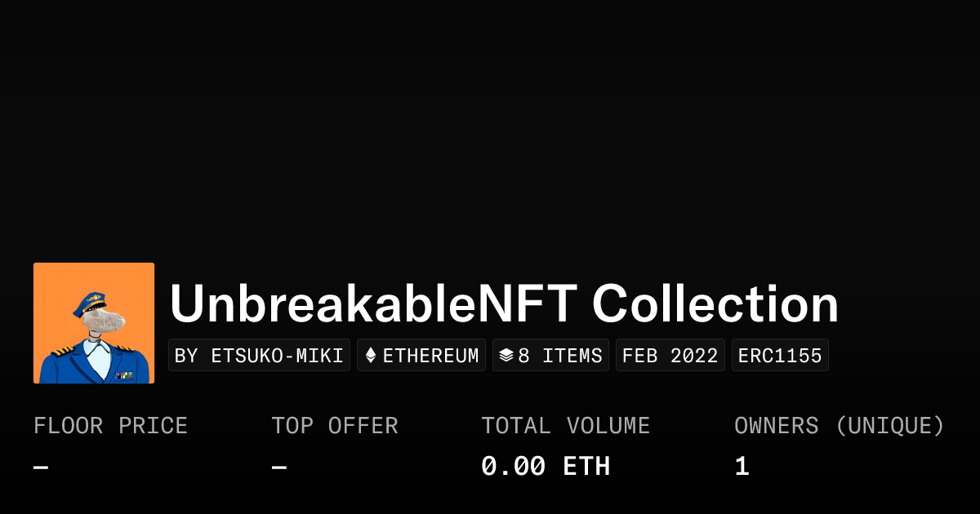Click the UnbreakableNFT Collection title

(x=504, y=304)
